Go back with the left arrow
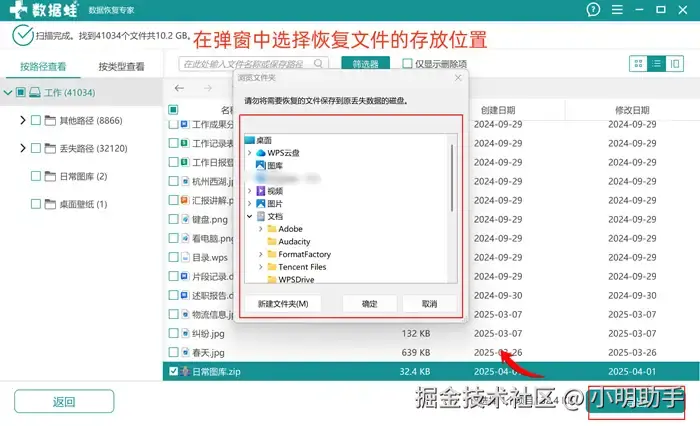 click(x=179, y=88)
